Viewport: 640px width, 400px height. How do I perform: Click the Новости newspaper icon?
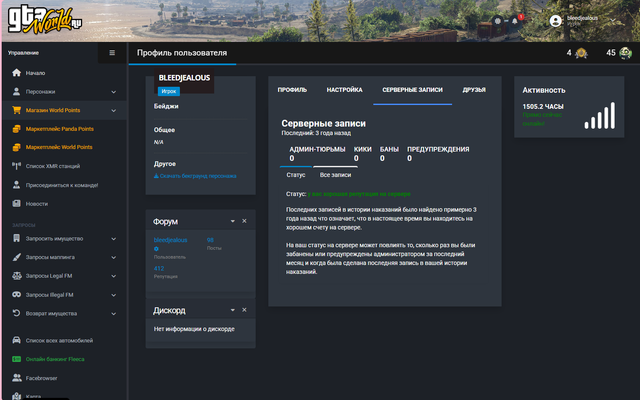coord(16,203)
